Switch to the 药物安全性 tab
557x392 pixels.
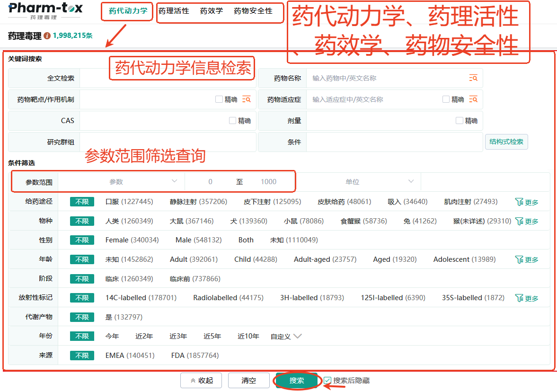point(253,11)
